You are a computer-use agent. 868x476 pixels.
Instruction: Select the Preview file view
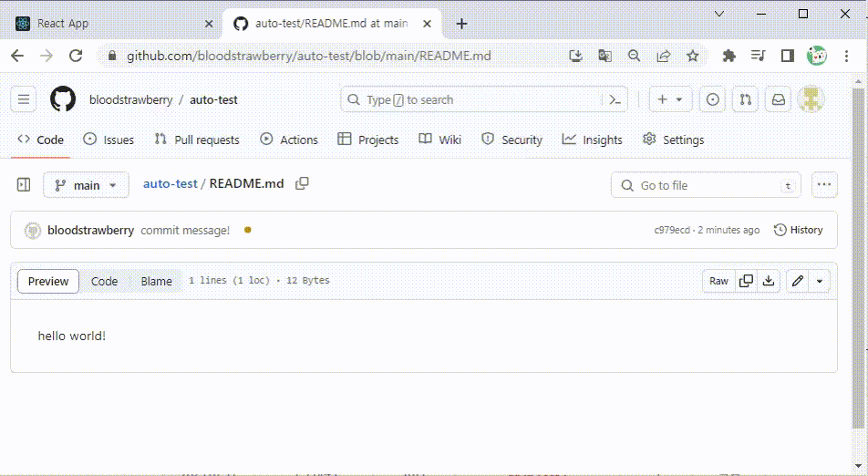(x=48, y=281)
